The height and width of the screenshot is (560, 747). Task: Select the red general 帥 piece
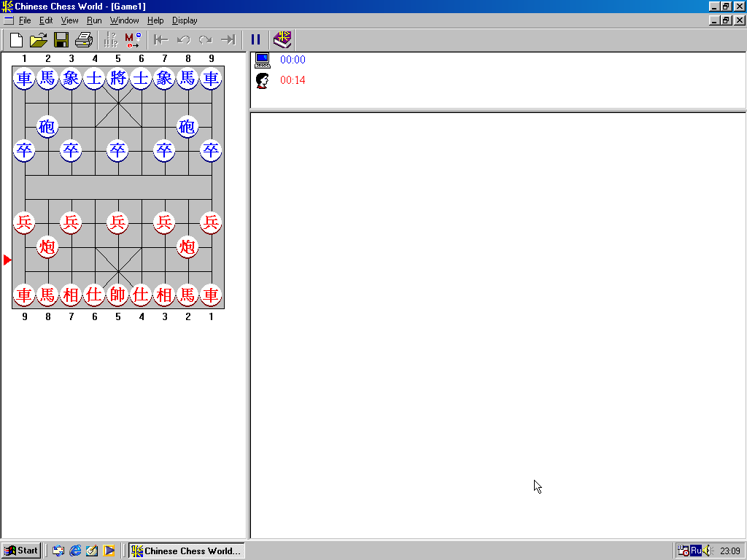117,295
